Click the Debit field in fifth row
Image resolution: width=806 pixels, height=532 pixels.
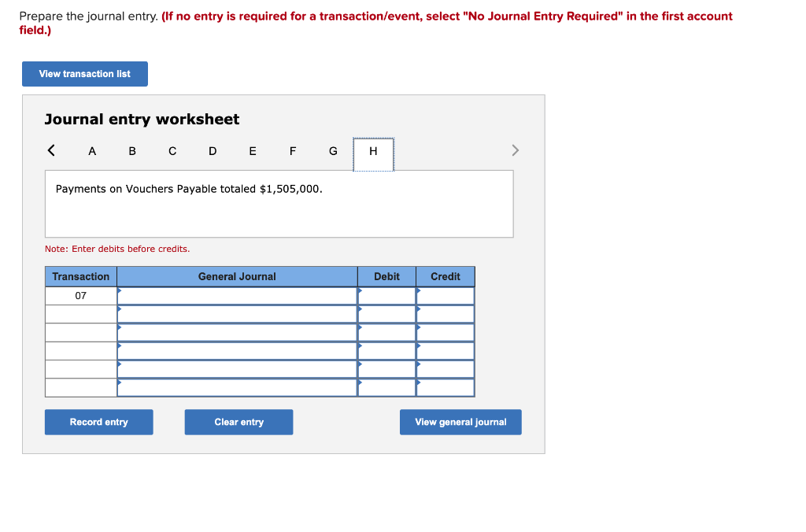(386, 369)
